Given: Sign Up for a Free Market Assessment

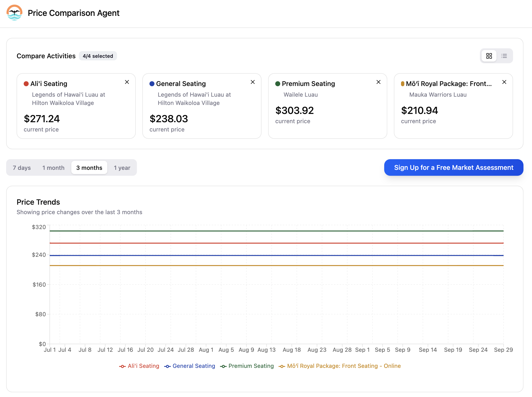Looking at the screenshot, I should tap(453, 167).
